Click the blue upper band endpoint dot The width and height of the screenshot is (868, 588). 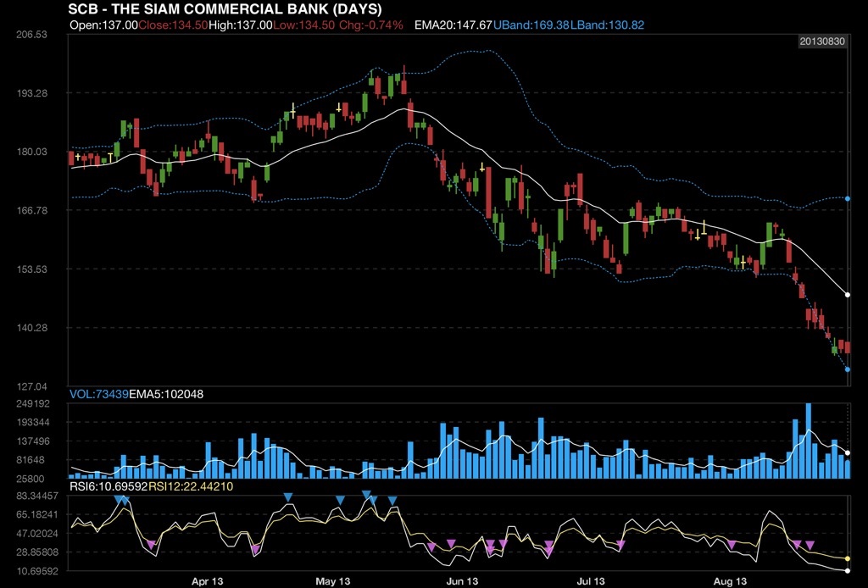coord(848,198)
